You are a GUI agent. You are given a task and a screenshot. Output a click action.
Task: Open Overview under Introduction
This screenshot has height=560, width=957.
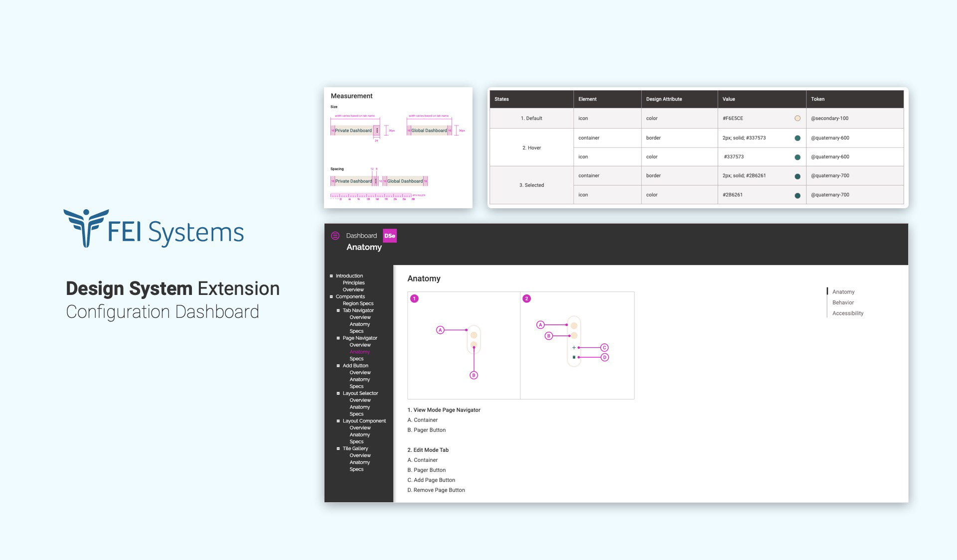pos(353,290)
